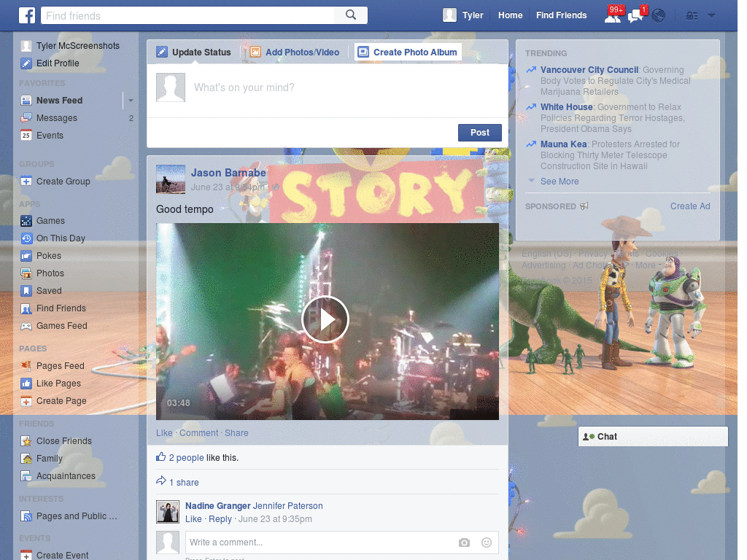Click the Pokes icon
The width and height of the screenshot is (747, 560).
coord(26,256)
